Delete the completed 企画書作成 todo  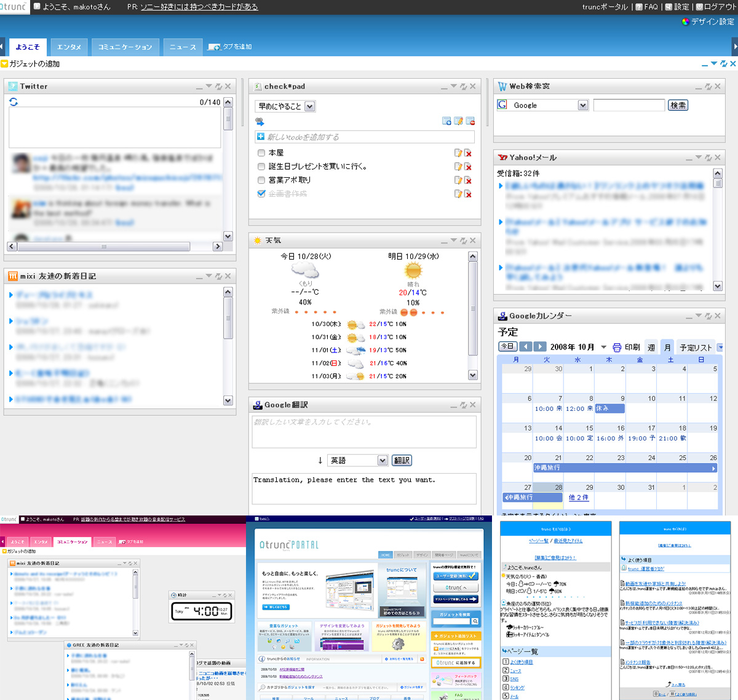pyautogui.click(x=468, y=194)
